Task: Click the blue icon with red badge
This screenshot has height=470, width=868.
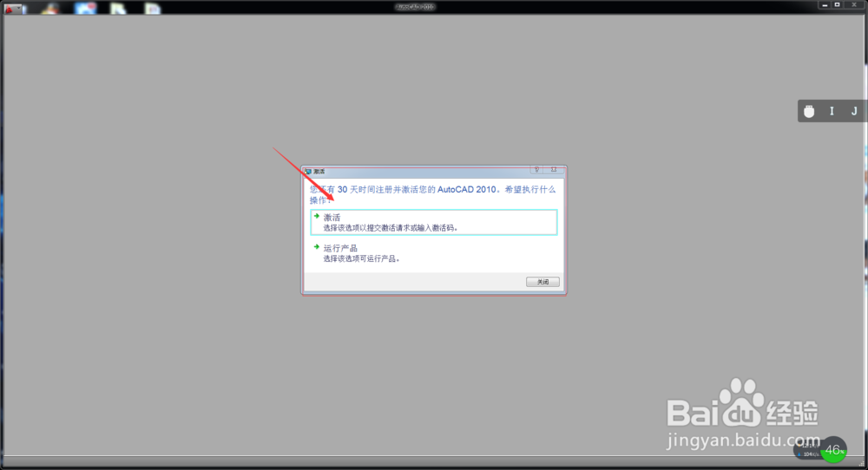Action: [85, 8]
